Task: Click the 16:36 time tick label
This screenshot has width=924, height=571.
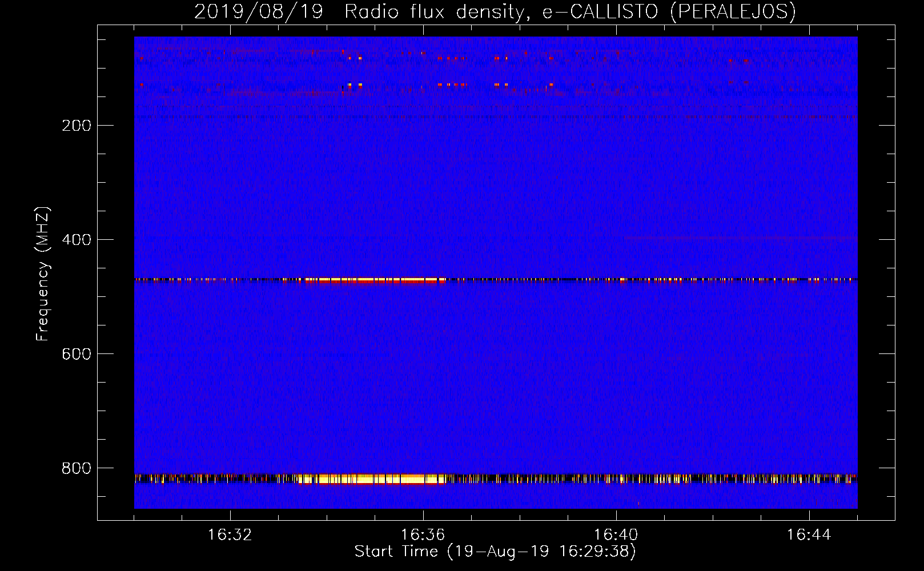Action: coord(423,535)
